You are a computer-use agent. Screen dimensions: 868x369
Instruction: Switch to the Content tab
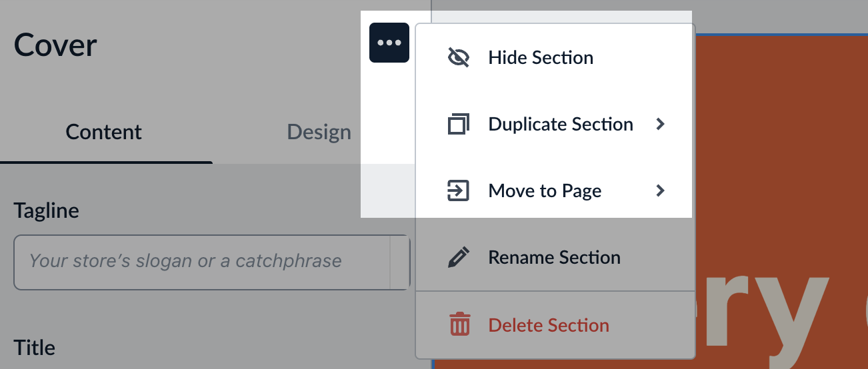pyautogui.click(x=104, y=132)
